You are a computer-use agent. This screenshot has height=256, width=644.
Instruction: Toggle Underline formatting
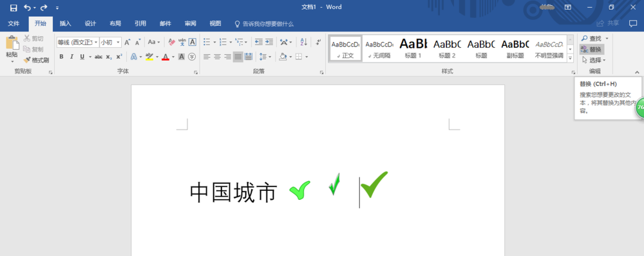coord(82,57)
